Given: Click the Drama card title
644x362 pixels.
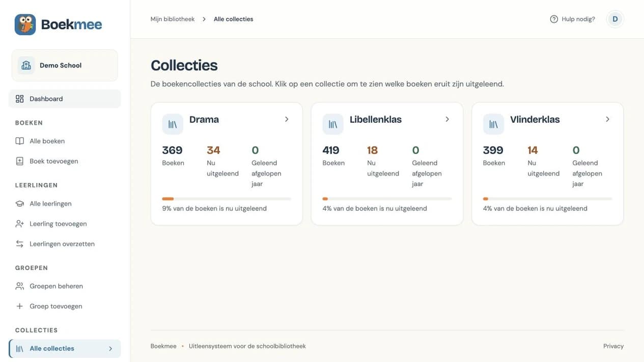Looking at the screenshot, I should [204, 119].
